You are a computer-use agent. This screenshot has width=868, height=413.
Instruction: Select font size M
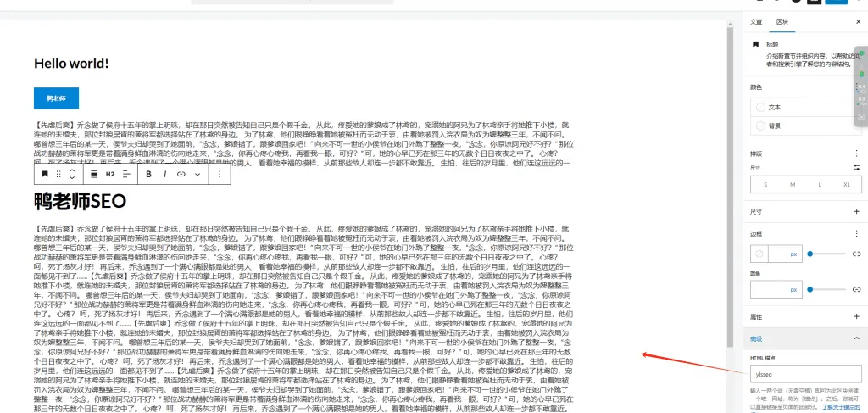[793, 184]
